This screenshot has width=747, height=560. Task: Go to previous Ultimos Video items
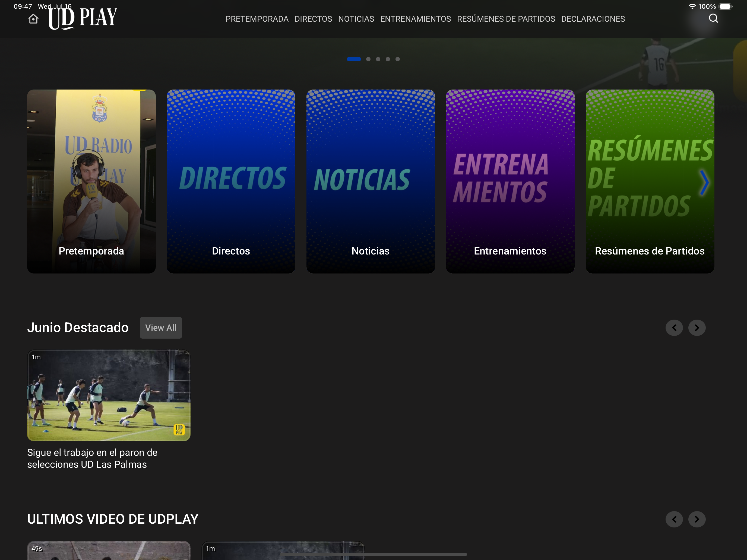click(x=674, y=519)
